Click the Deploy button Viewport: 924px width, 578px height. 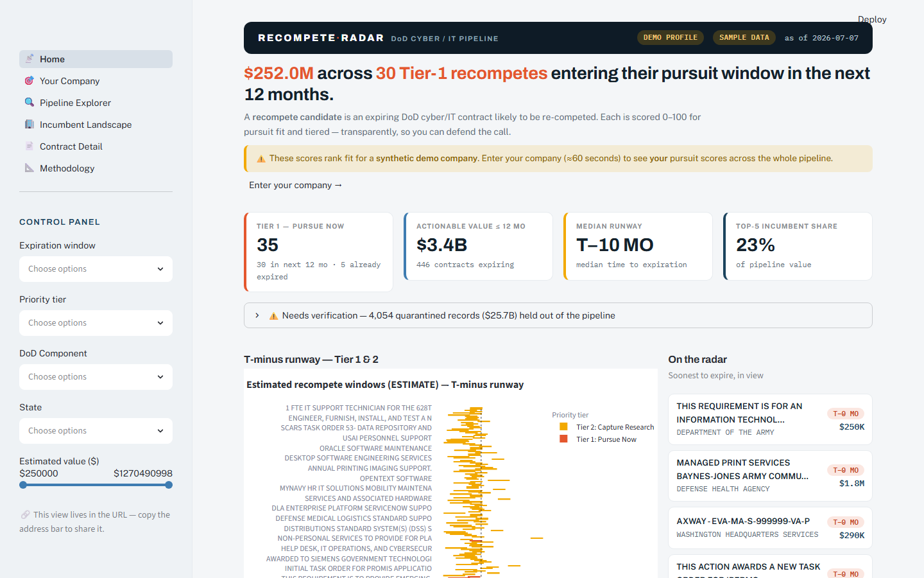(x=872, y=19)
